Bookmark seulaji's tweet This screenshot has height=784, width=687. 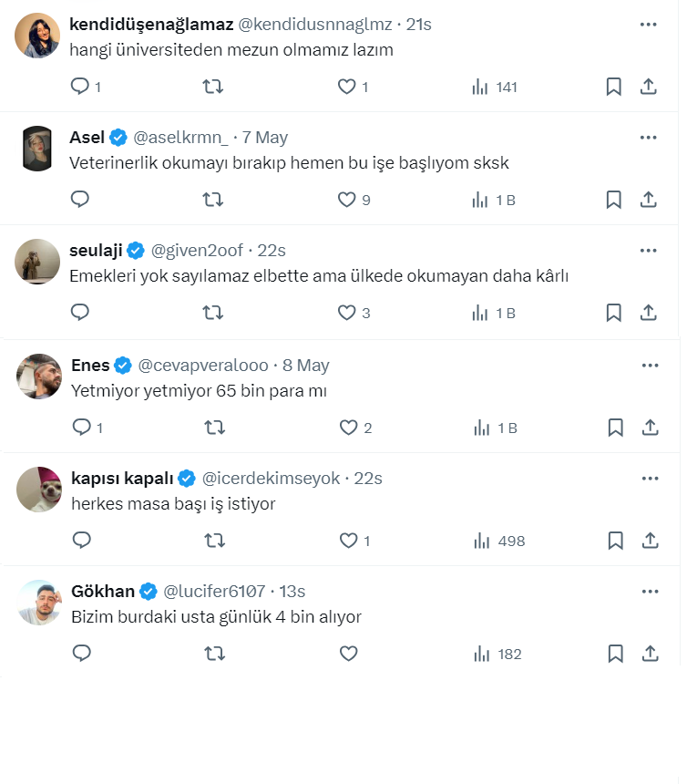pos(614,313)
